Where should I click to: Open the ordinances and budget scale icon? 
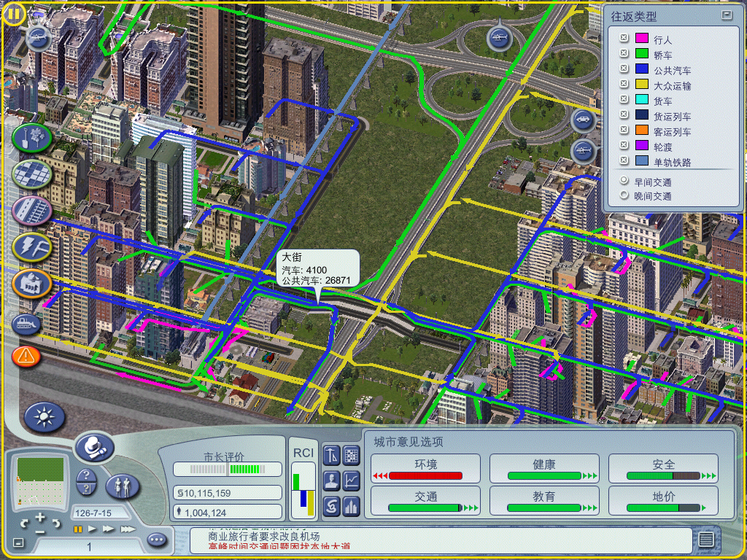tap(331, 455)
